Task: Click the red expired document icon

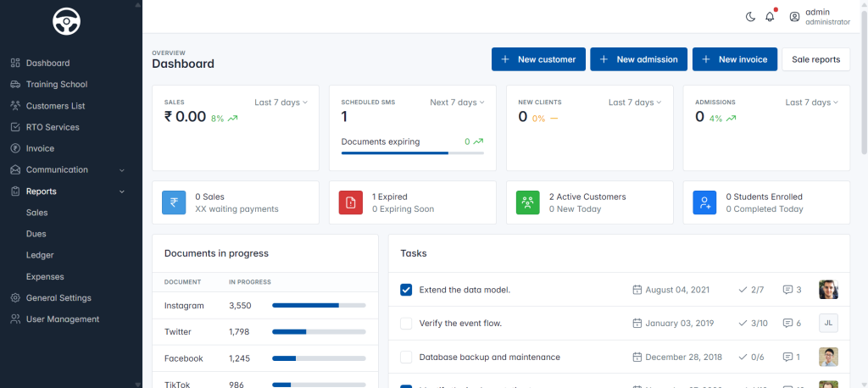Action: click(x=350, y=202)
